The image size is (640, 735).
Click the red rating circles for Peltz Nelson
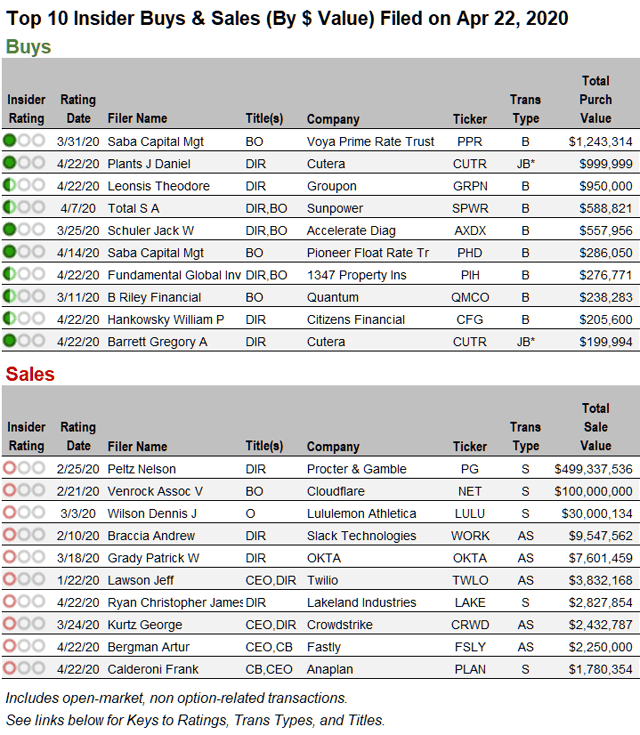pyautogui.click(x=24, y=469)
